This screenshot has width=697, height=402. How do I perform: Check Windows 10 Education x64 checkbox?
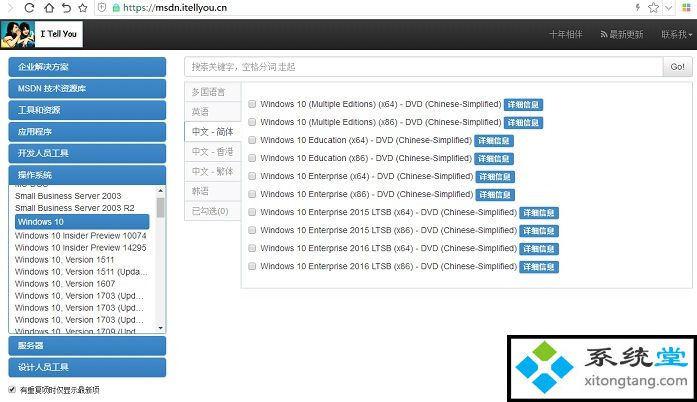252,140
